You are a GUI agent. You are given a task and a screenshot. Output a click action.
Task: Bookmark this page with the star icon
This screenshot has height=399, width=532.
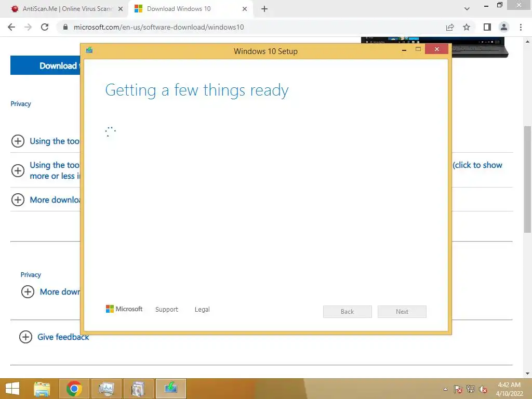[x=467, y=27]
